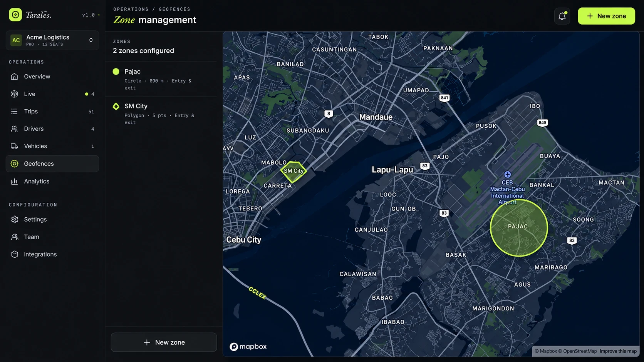Click the Vehicles truck icon

(x=15, y=146)
